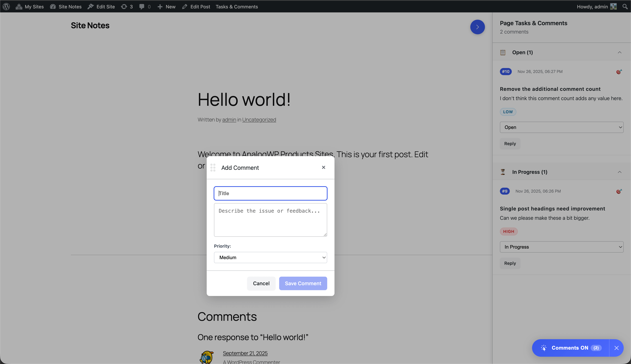Change the status dropdown on comment #10
The height and width of the screenshot is (364, 631).
[x=561, y=127]
